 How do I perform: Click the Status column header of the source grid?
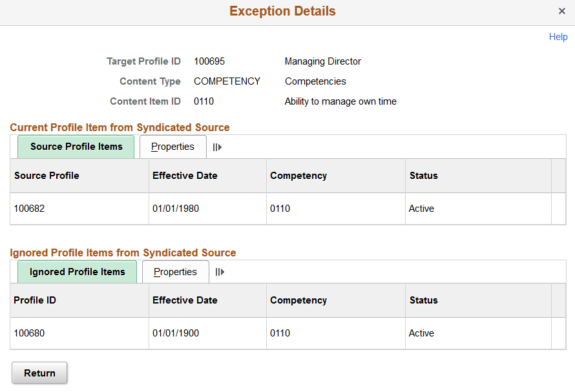(x=424, y=175)
